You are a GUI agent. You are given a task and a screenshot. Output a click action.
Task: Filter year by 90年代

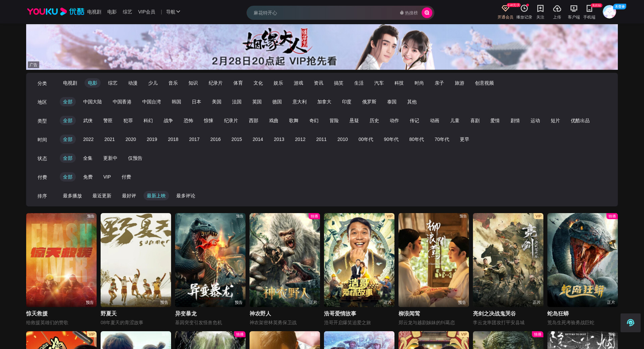click(391, 139)
